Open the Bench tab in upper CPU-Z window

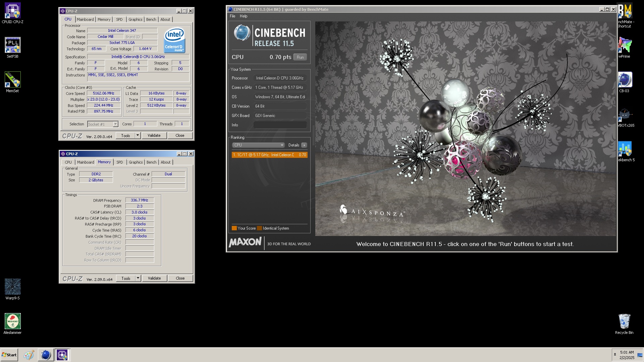pos(151,19)
